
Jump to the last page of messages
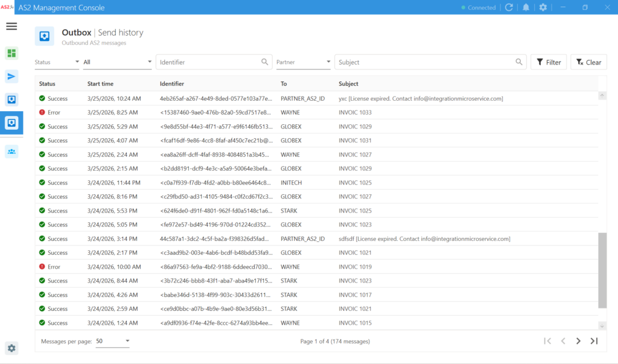594,341
